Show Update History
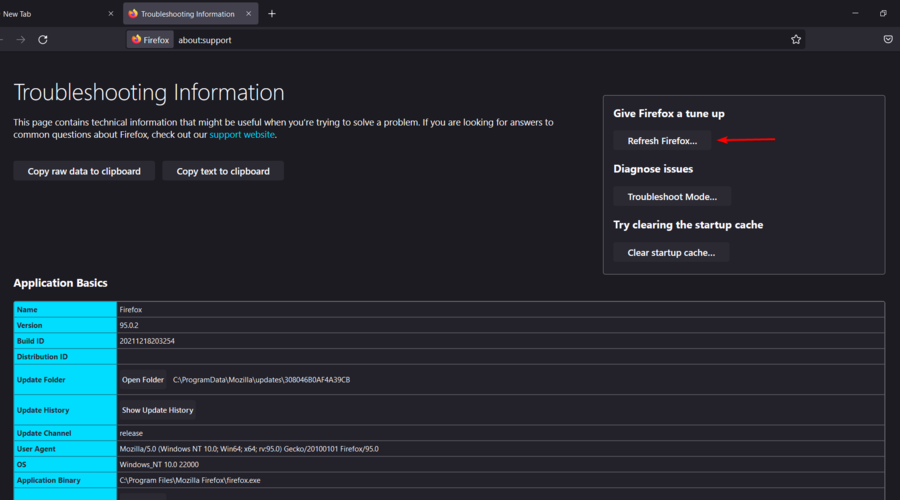The width and height of the screenshot is (900, 500). pyautogui.click(x=157, y=410)
